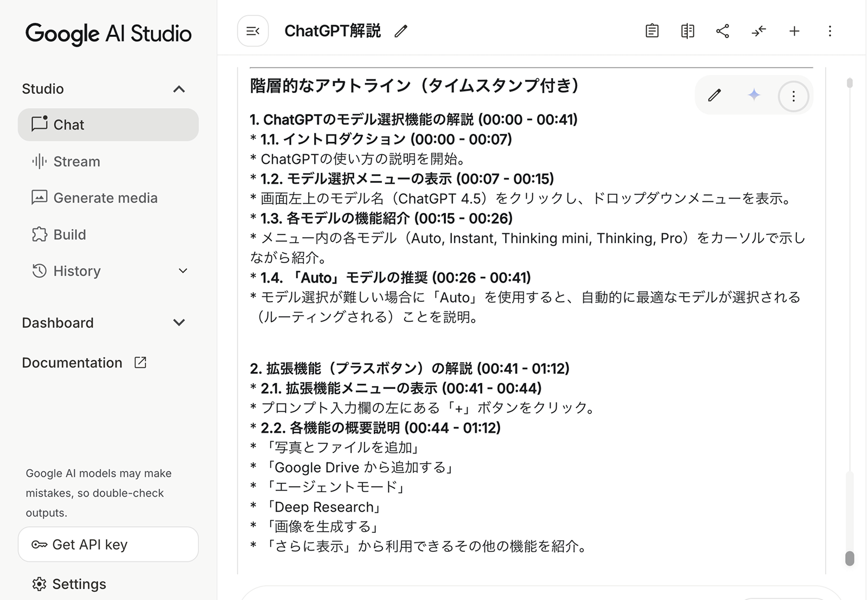Open the Dashboard section label
Viewport: 868px width, 600px height.
[58, 323]
